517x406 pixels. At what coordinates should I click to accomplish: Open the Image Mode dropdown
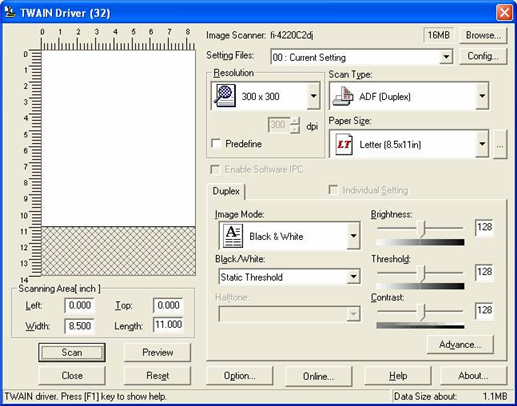353,236
